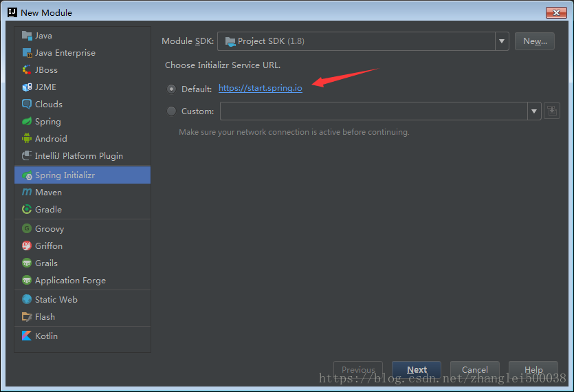Click the Grails icon
Viewport: 574px width, 392px height.
[x=27, y=263]
